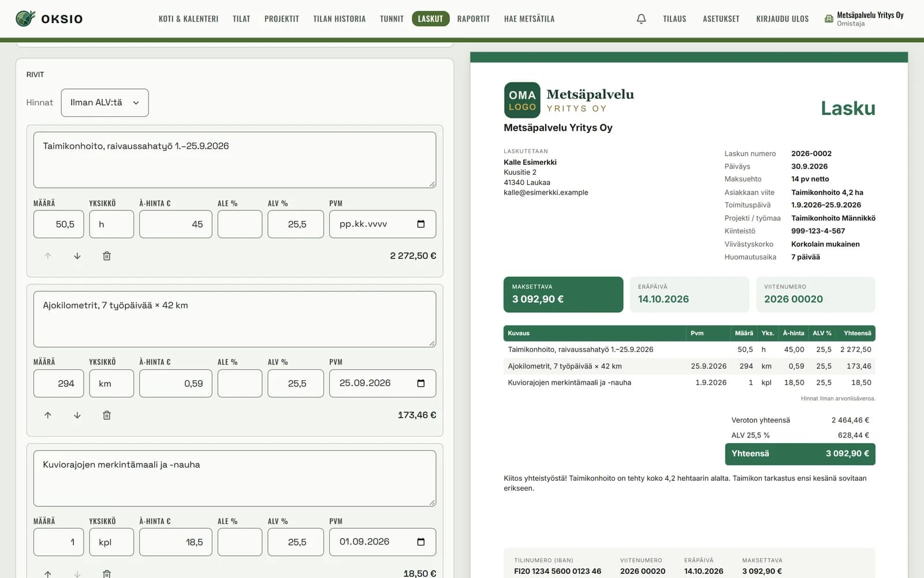
Task: Move the Ajokilometrit row up
Action: coord(48,415)
